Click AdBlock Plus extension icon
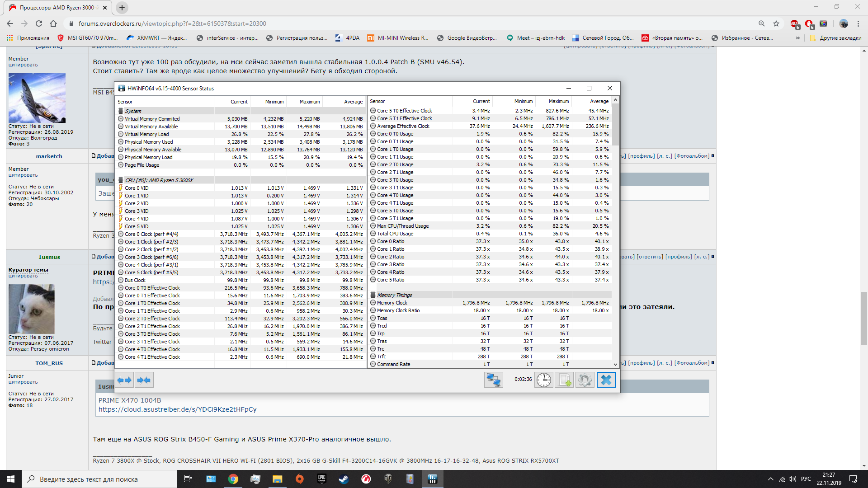The image size is (868, 488). tap(794, 24)
